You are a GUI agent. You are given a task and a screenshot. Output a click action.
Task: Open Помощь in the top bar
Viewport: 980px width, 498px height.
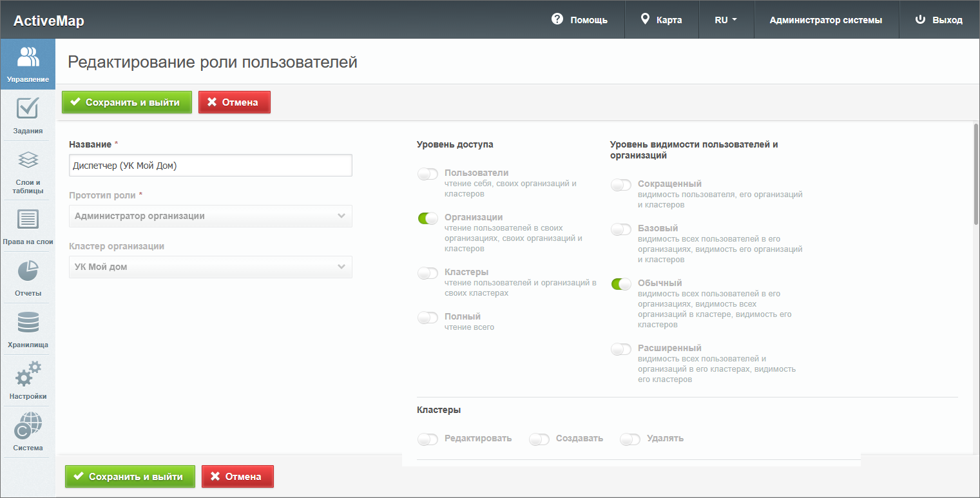tap(580, 20)
